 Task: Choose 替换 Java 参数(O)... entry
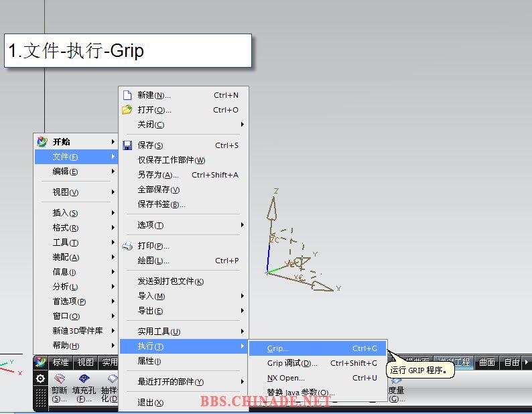tap(318, 393)
